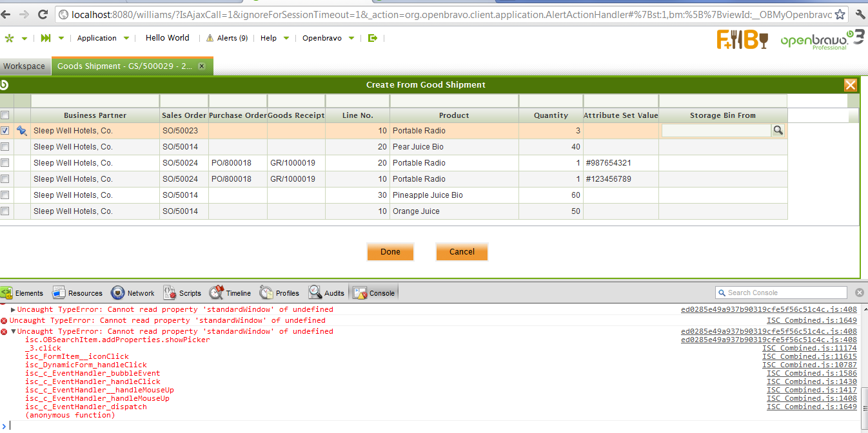Click the Done button
The height and width of the screenshot is (433, 868).
(390, 252)
